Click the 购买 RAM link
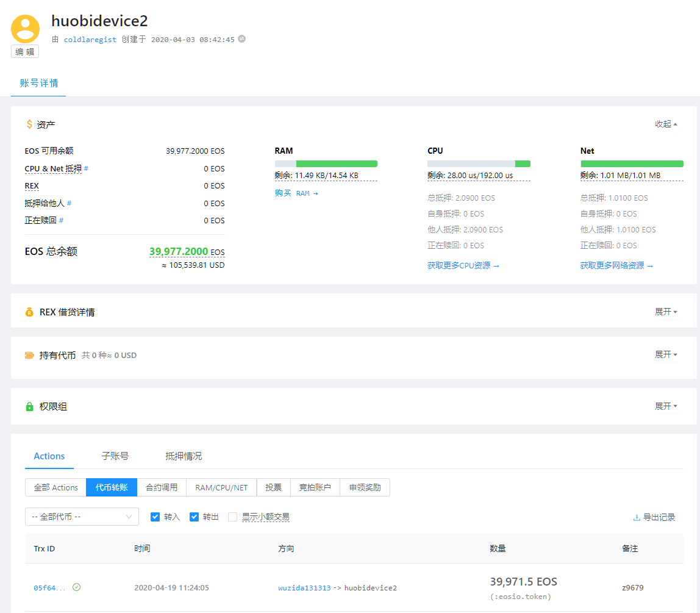The width and height of the screenshot is (700, 613). 296,193
